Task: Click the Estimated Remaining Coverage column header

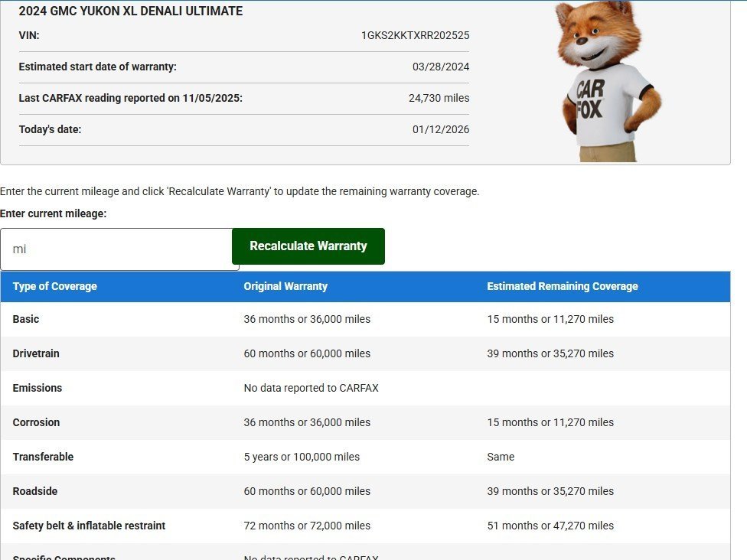Action: (x=562, y=286)
